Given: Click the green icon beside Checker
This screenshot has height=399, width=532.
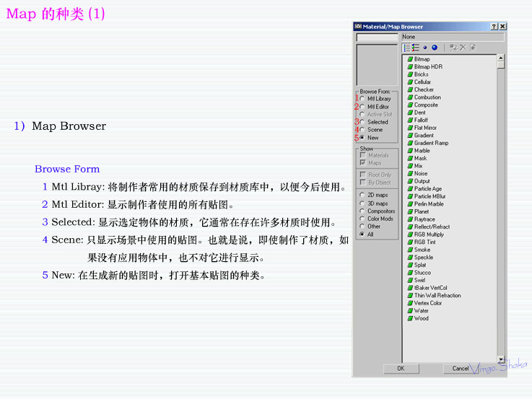Looking at the screenshot, I should [410, 90].
